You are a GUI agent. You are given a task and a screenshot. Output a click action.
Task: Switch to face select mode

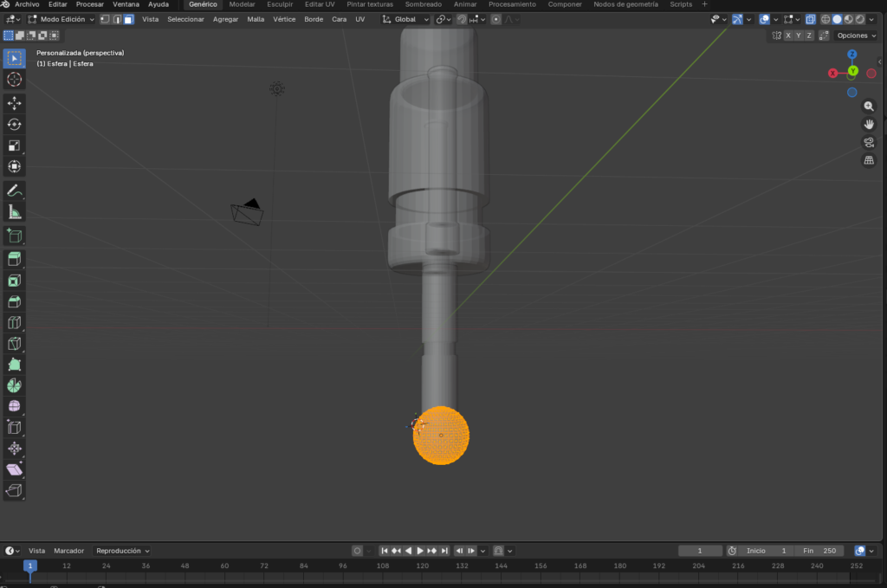(x=128, y=19)
